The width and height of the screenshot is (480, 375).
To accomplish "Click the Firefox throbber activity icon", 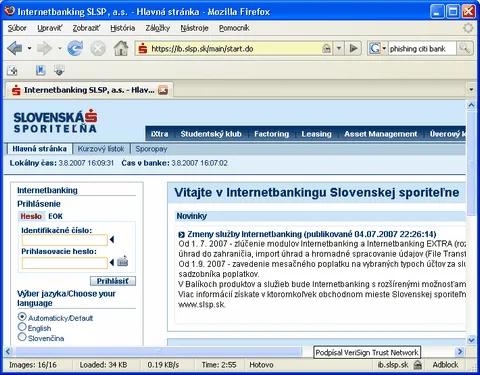I will tap(468, 28).
